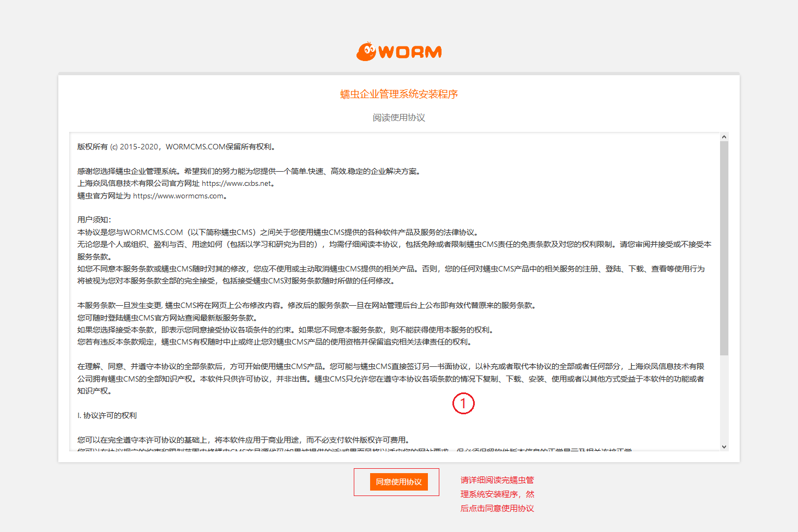This screenshot has width=798, height=532.
Task: Click the subtitle 阅读使用协议
Action: click(399, 118)
